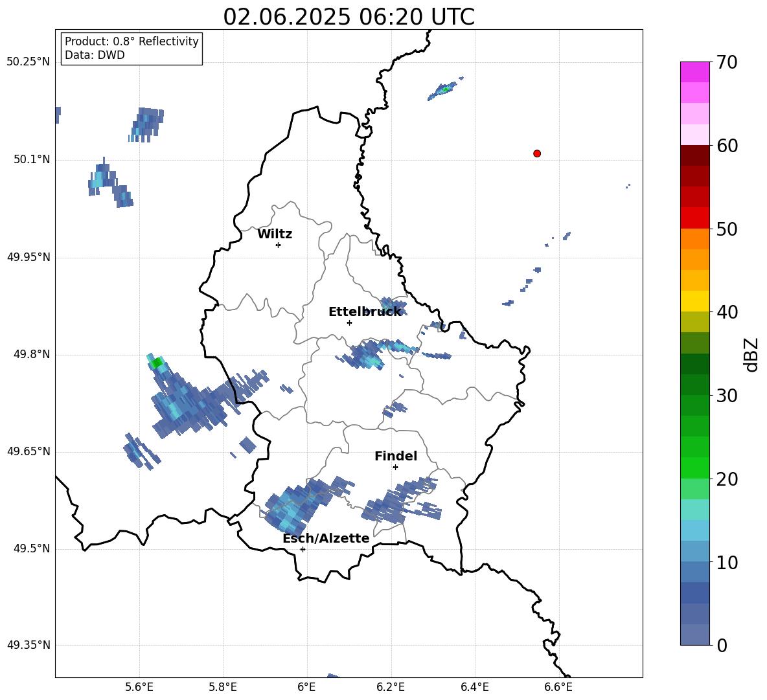The height and width of the screenshot is (700, 767).
Task: Click the cross marker below Esch/Alzette
Action: [x=303, y=549]
